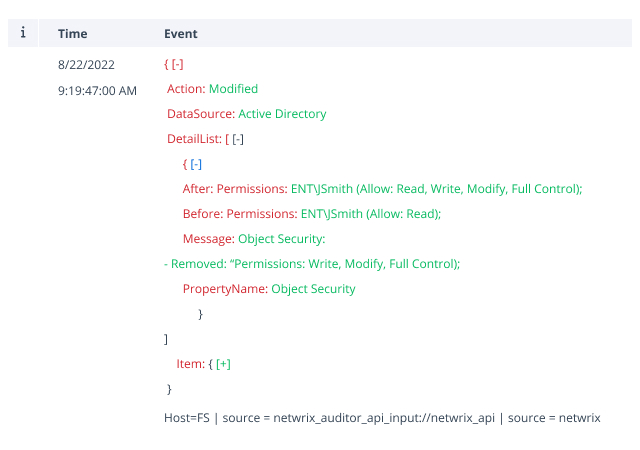
Task: Collapse the top-level event JSON with [-]
Action: coord(178,64)
